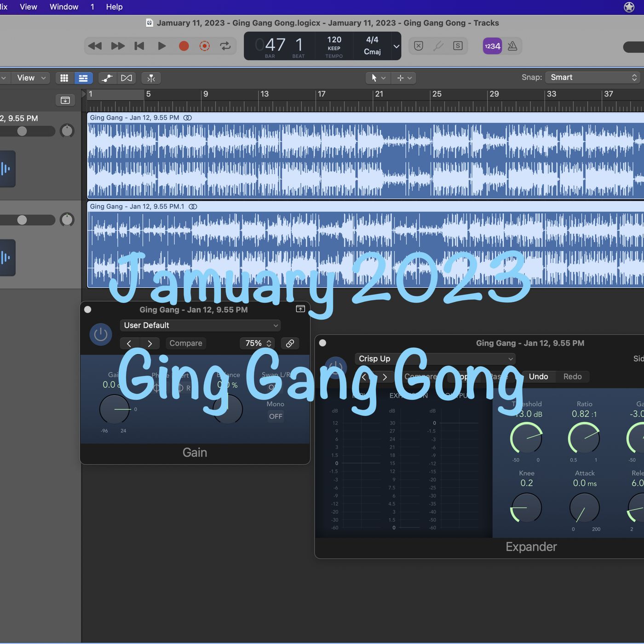Image resolution: width=644 pixels, height=644 pixels.
Task: Click the Metronome icon
Action: point(512,46)
